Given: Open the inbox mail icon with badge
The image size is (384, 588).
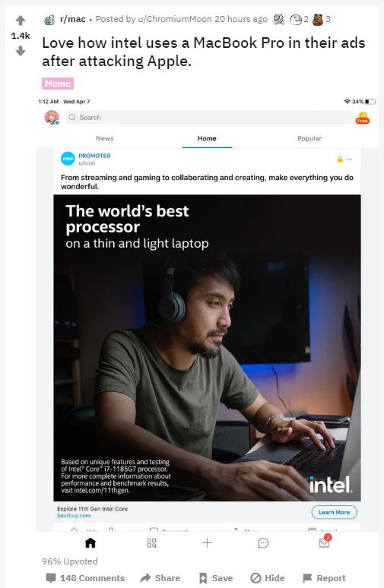Looking at the screenshot, I should click(325, 542).
